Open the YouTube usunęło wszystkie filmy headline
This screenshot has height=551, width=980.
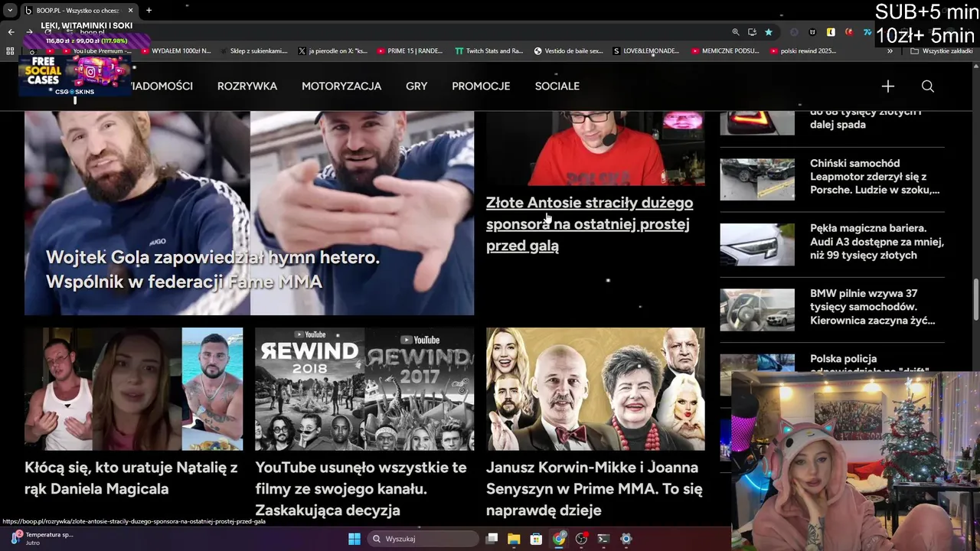click(x=361, y=488)
